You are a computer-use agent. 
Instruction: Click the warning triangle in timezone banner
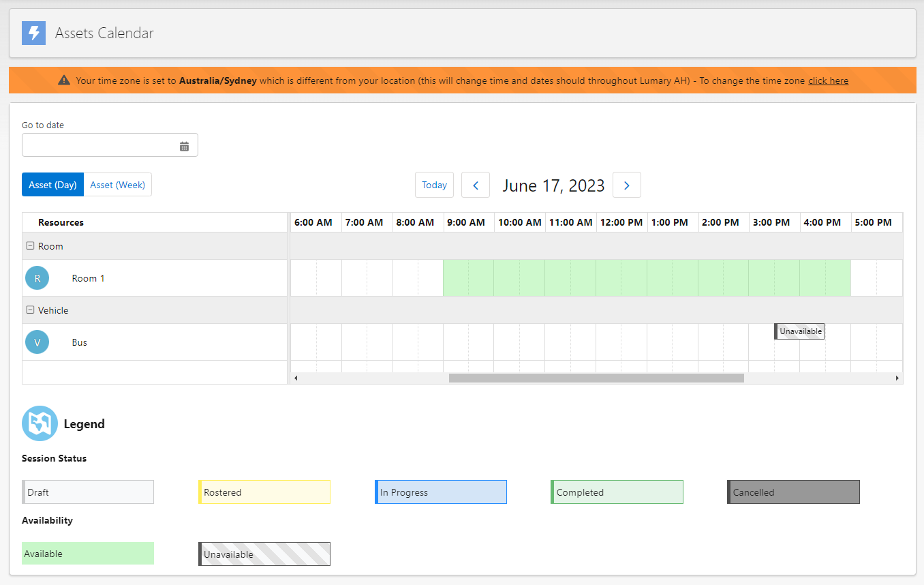click(x=63, y=80)
